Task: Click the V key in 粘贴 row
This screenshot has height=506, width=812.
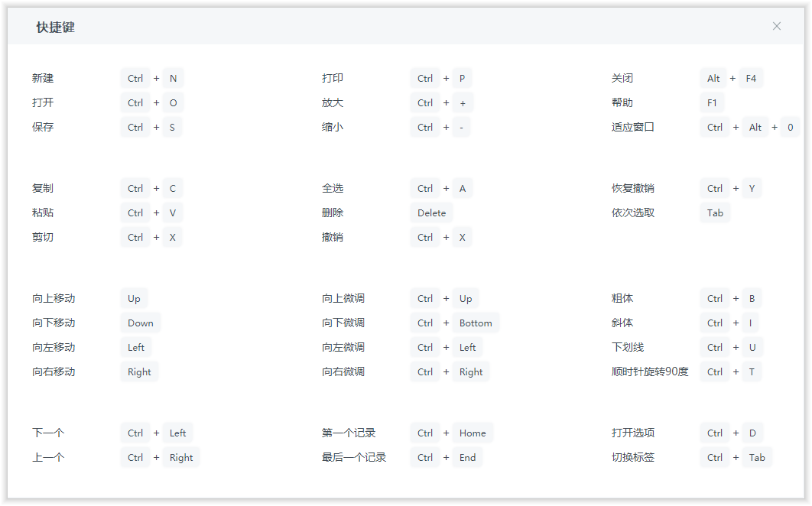Action: click(x=173, y=212)
